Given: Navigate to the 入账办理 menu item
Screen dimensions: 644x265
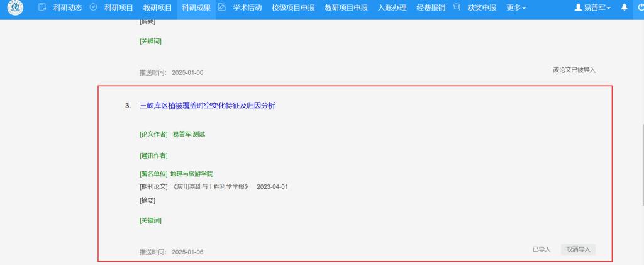Looking at the screenshot, I should tap(393, 8).
